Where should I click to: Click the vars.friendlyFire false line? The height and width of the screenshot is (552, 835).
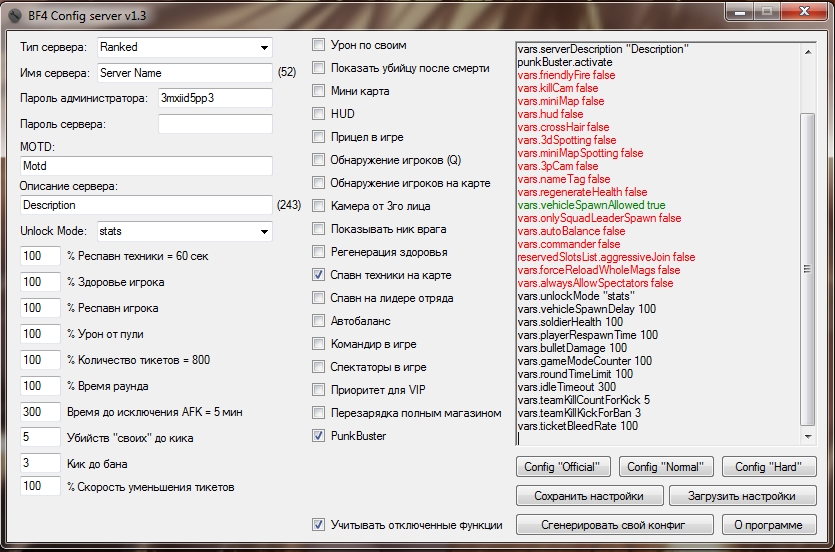(x=566, y=75)
